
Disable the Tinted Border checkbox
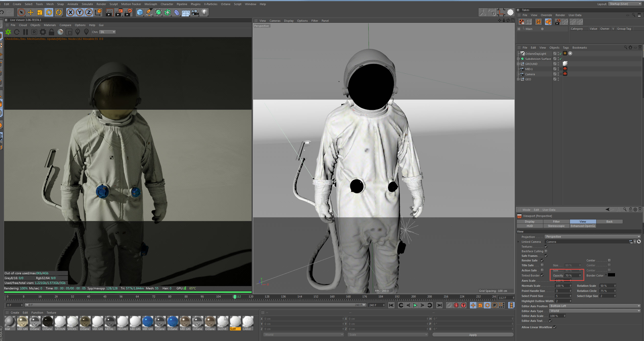click(542, 275)
